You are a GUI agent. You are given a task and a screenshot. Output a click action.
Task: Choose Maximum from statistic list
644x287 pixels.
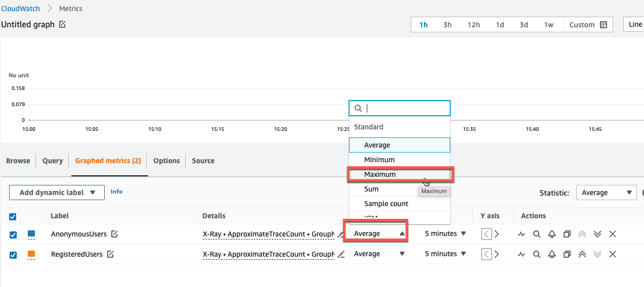399,174
